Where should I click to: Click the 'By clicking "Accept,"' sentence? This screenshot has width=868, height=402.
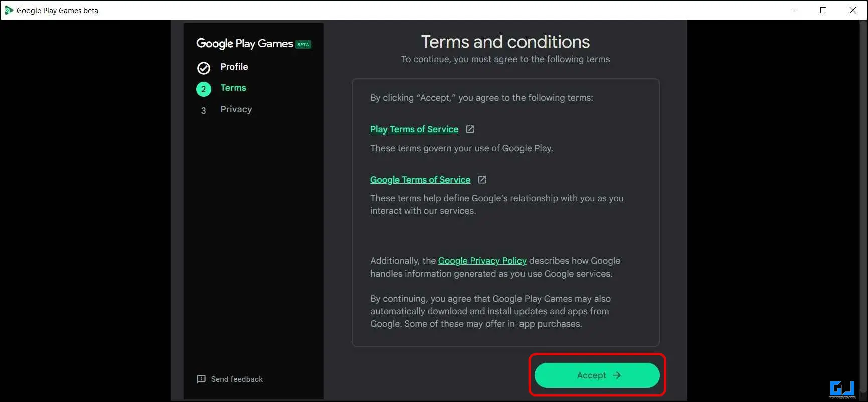coord(481,98)
